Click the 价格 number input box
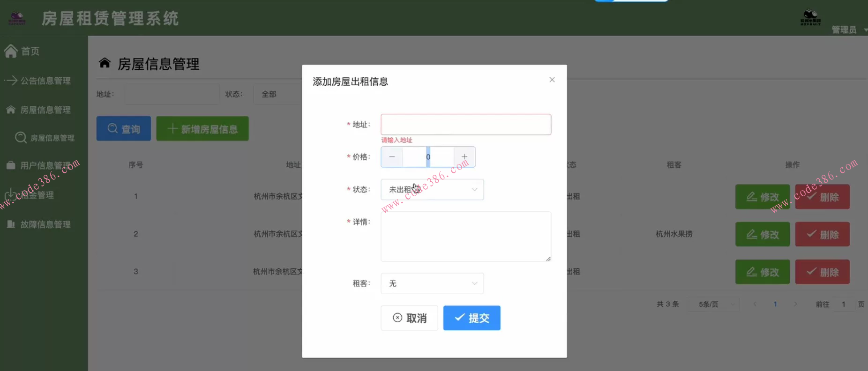 pyautogui.click(x=428, y=157)
